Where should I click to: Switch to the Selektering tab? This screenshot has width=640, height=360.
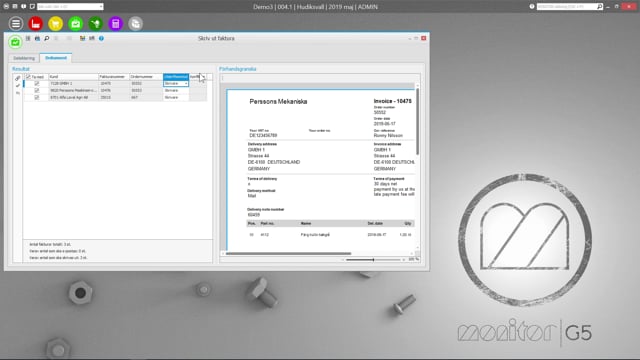click(24, 58)
